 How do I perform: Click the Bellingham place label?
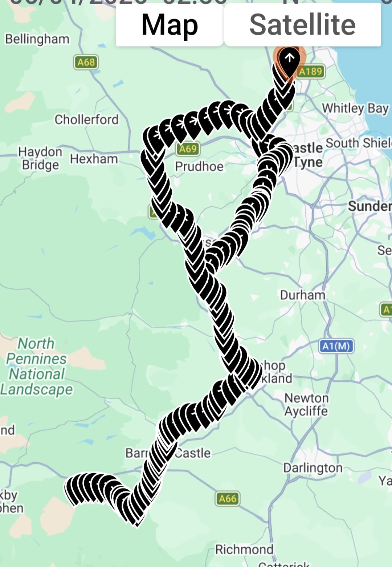pyautogui.click(x=37, y=39)
